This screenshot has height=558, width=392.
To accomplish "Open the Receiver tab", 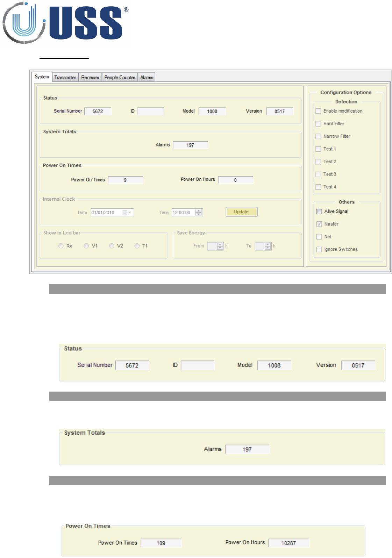I will point(90,77).
